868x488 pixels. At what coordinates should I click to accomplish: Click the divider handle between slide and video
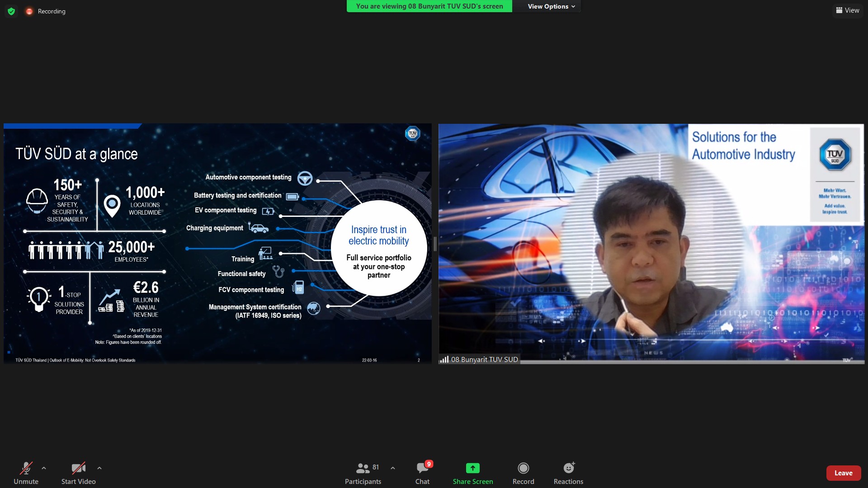pyautogui.click(x=435, y=244)
